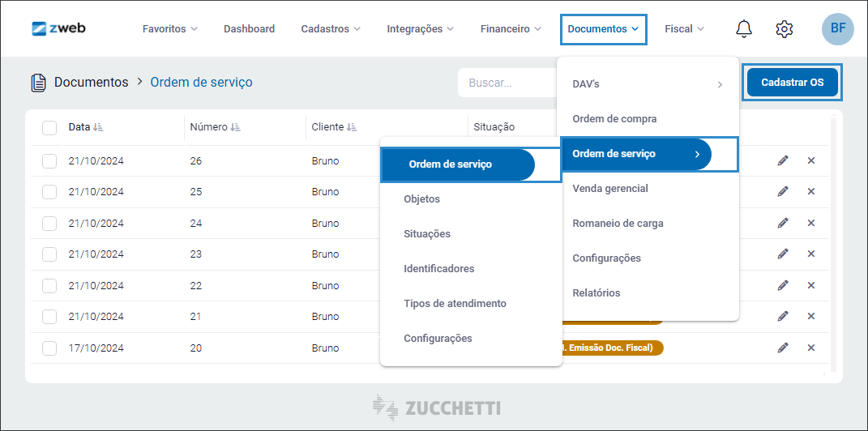Screen dimensions: 868x431
Task: Check the box for order 26
Action: [49, 161]
